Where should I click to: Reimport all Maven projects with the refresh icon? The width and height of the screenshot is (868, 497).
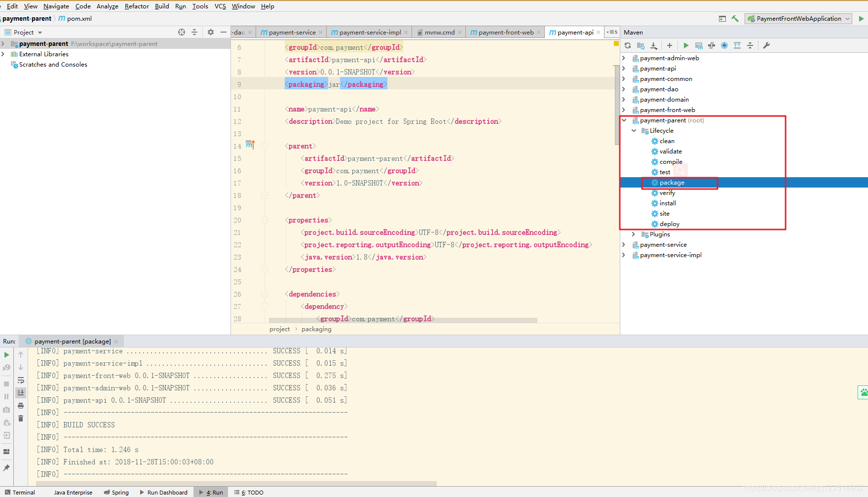(628, 45)
